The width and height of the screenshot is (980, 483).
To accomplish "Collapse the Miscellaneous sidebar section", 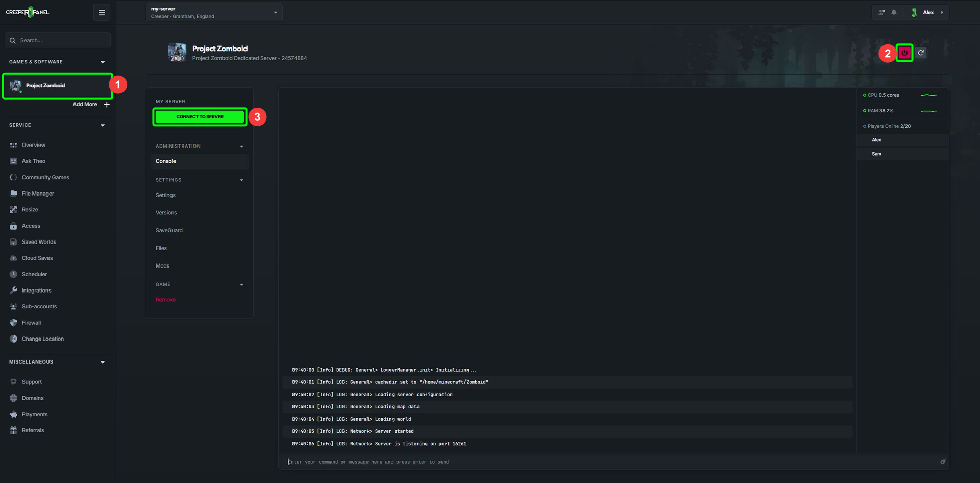I will pos(103,362).
